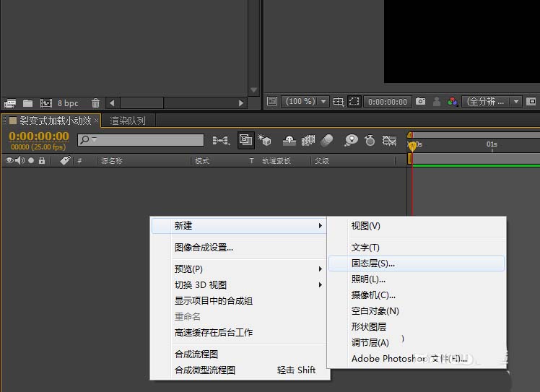The height and width of the screenshot is (392, 540).
Task: Toggle hide shy layers switch
Action: coord(289,140)
